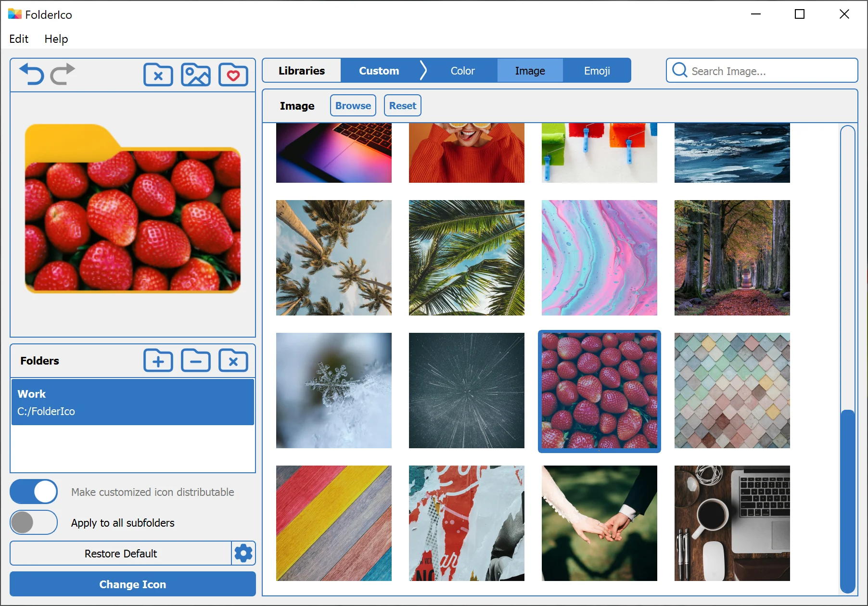
Task: Click the undo arrow icon
Action: click(x=32, y=75)
